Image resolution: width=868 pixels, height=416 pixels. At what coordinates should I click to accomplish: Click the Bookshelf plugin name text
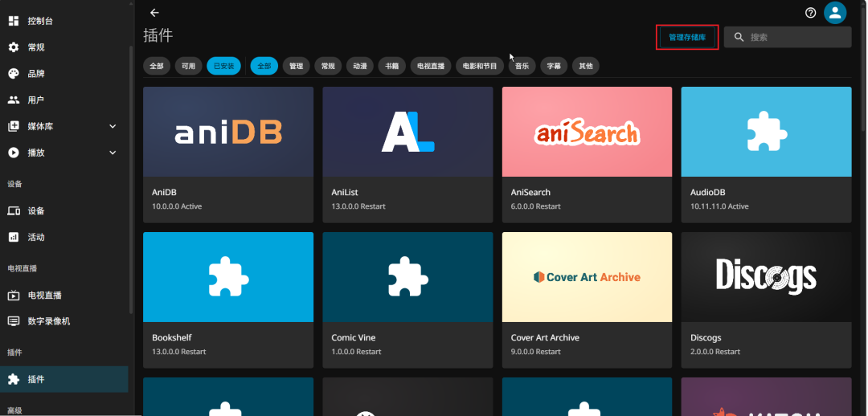172,337
